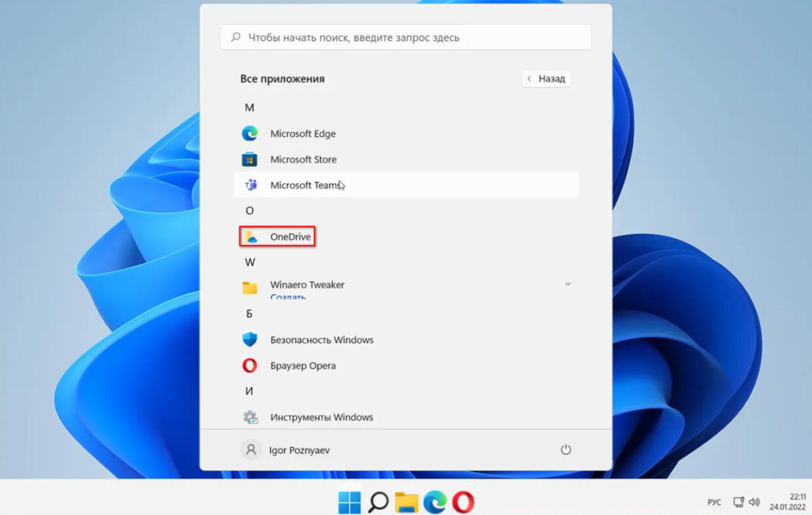
Task: Click the Igor Poznyaev account name
Action: [x=300, y=450]
